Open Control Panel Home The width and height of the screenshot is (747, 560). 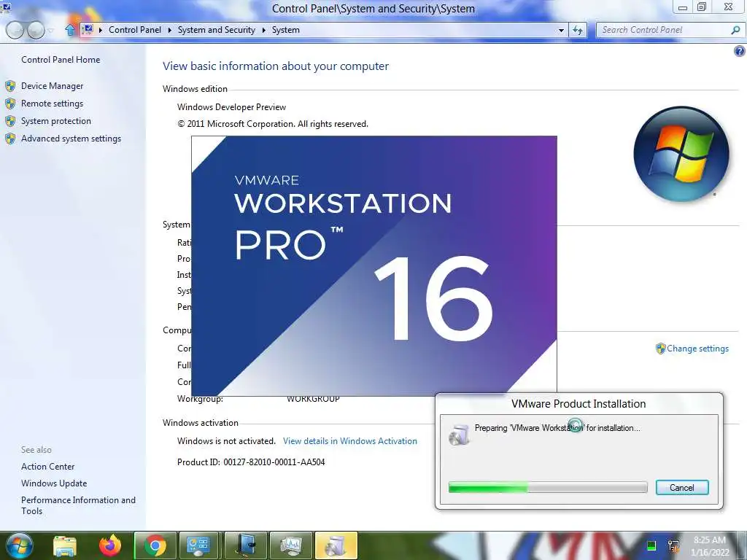(61, 60)
